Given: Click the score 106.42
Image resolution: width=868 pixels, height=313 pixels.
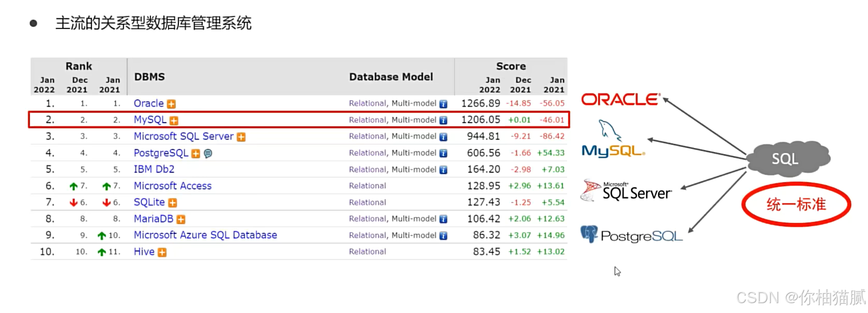Looking at the screenshot, I should 484,219.
